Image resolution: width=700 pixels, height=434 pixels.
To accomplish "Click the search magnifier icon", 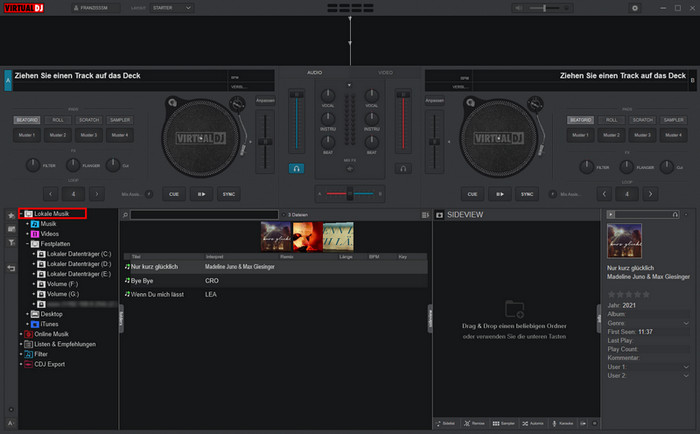I will (125, 215).
